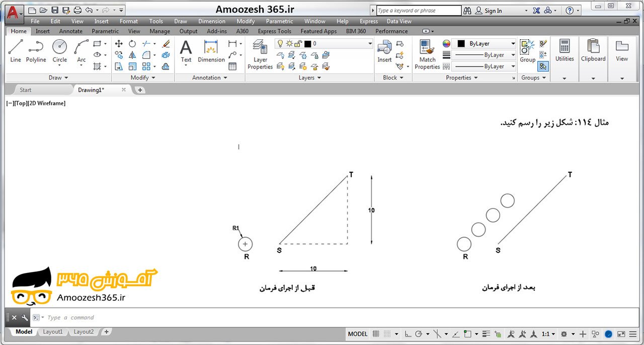Click the Group objects icon
Viewport: 644px width, 345px height.
[x=527, y=51]
